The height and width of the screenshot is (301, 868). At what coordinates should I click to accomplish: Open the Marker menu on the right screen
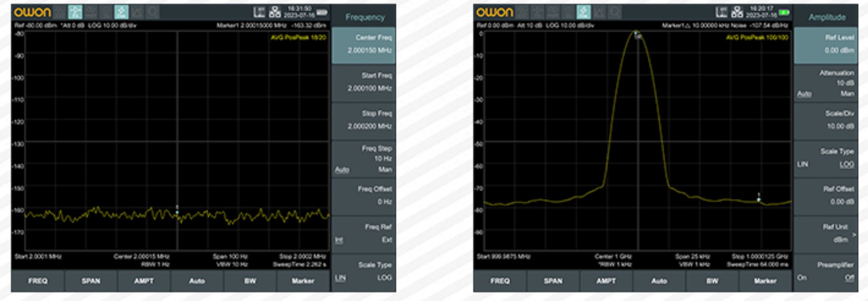tap(766, 281)
